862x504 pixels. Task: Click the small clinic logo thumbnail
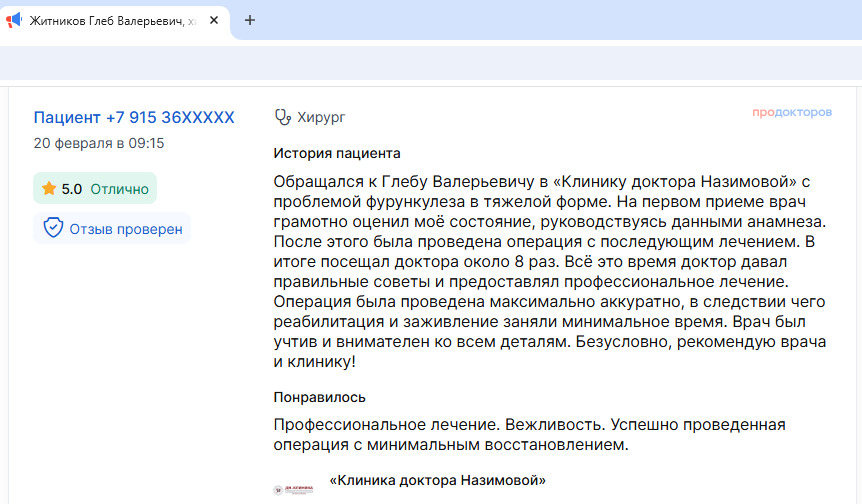[x=292, y=490]
